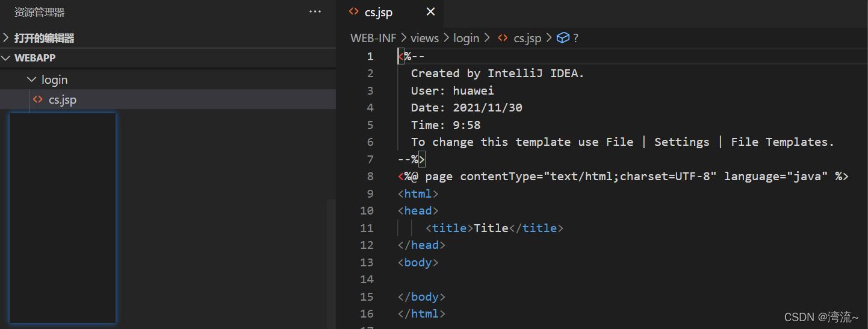The height and width of the screenshot is (329, 868).
Task: Click the closing html tag on line 16
Action: tap(421, 314)
